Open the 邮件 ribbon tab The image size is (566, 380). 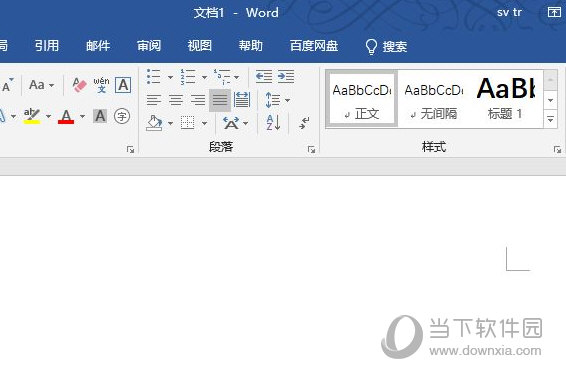point(98,46)
